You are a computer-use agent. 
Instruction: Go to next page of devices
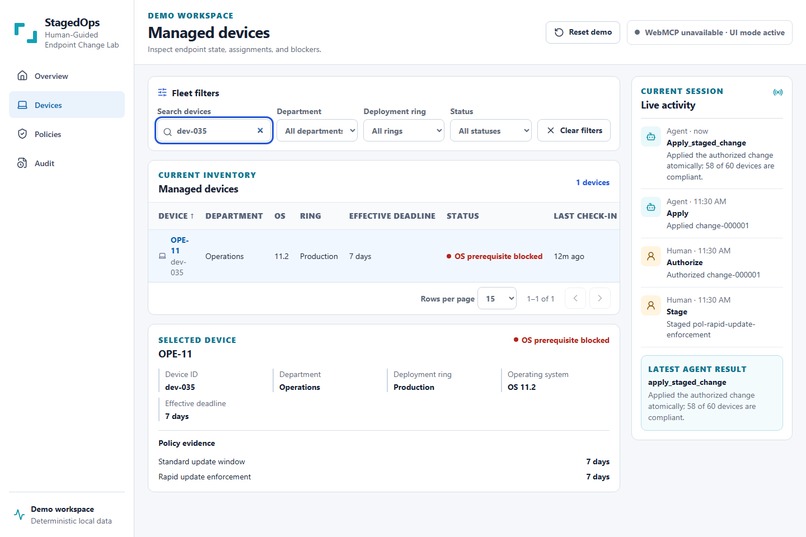pyautogui.click(x=599, y=298)
